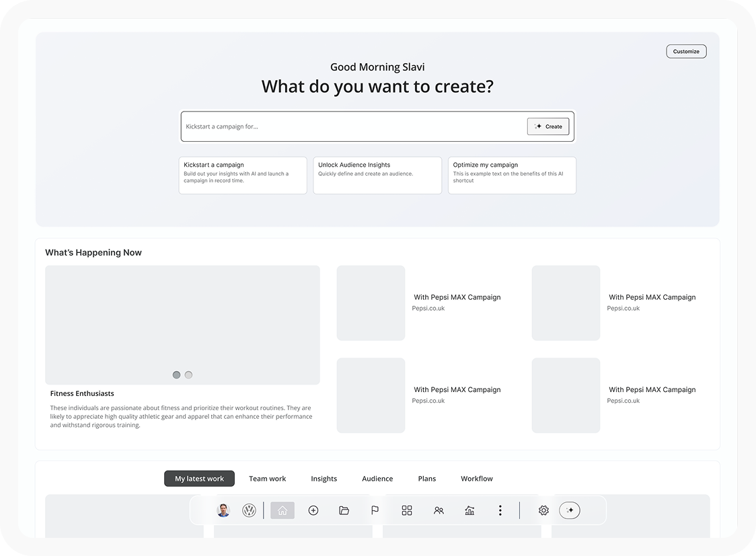This screenshot has width=756, height=556.
Task: Click the plus circle add icon
Action: pyautogui.click(x=313, y=510)
